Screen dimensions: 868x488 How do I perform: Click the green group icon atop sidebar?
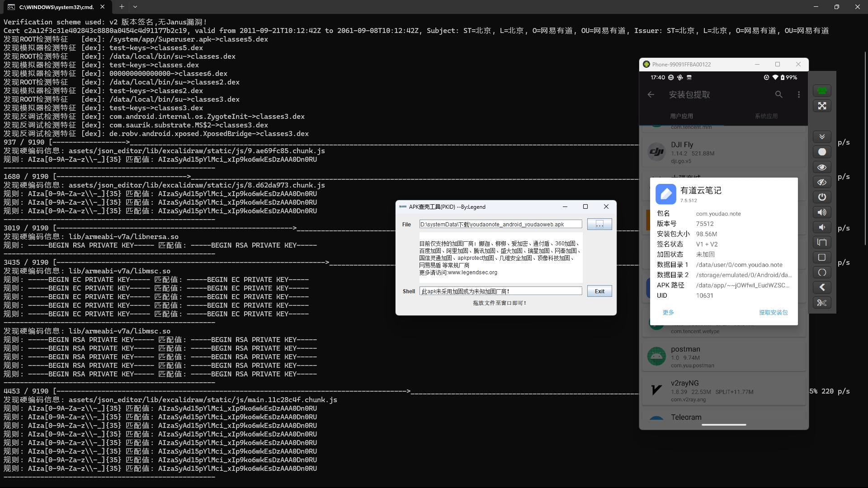coord(822,90)
